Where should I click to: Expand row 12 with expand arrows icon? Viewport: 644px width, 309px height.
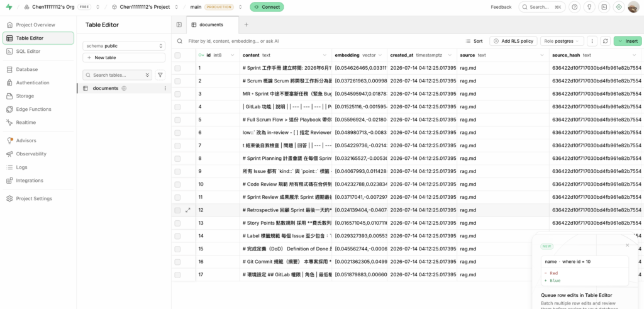click(x=187, y=210)
